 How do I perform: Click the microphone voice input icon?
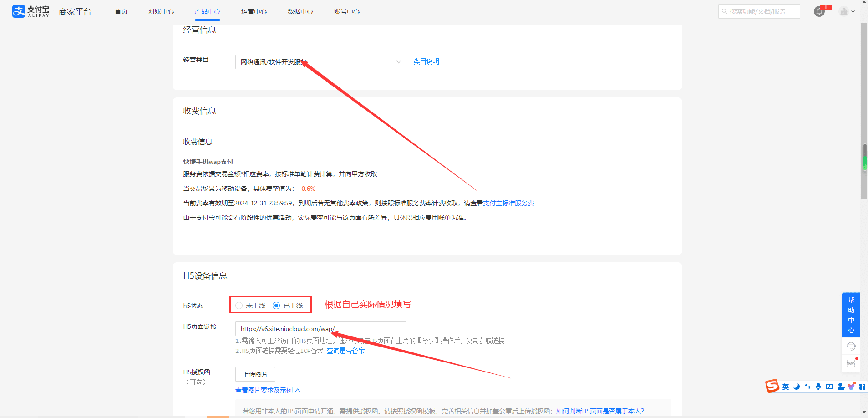pos(818,387)
